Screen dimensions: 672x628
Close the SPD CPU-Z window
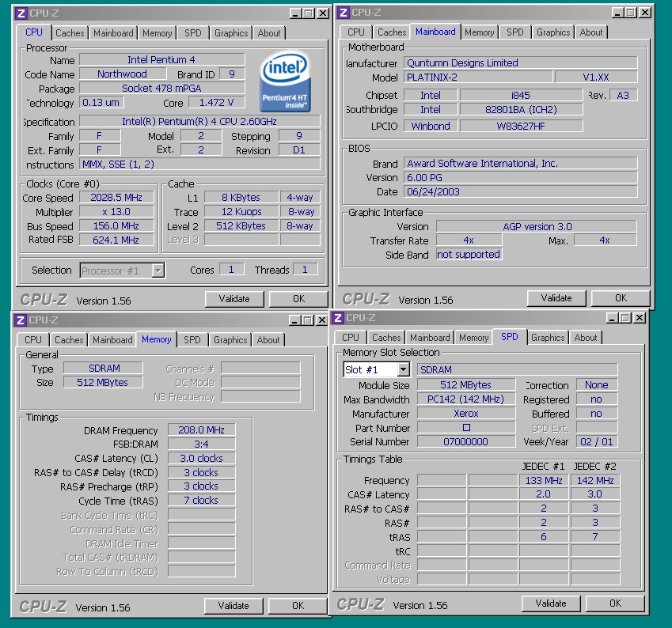tap(640, 318)
